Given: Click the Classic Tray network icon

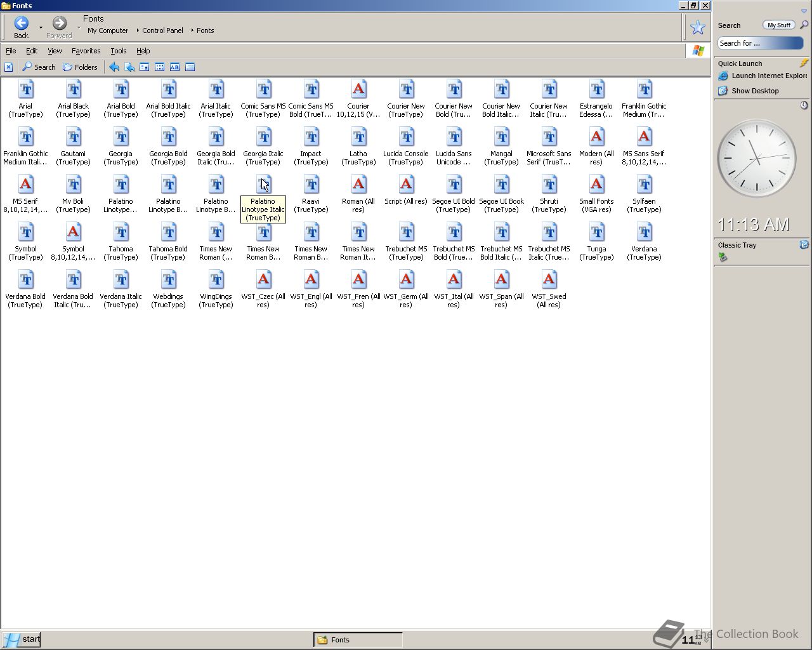Looking at the screenshot, I should (x=723, y=256).
